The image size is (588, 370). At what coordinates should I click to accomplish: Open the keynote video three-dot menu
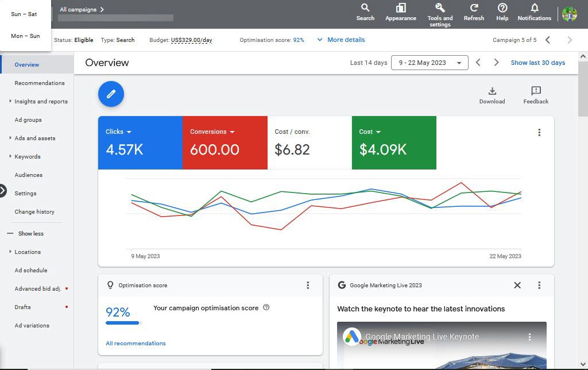coord(529,337)
